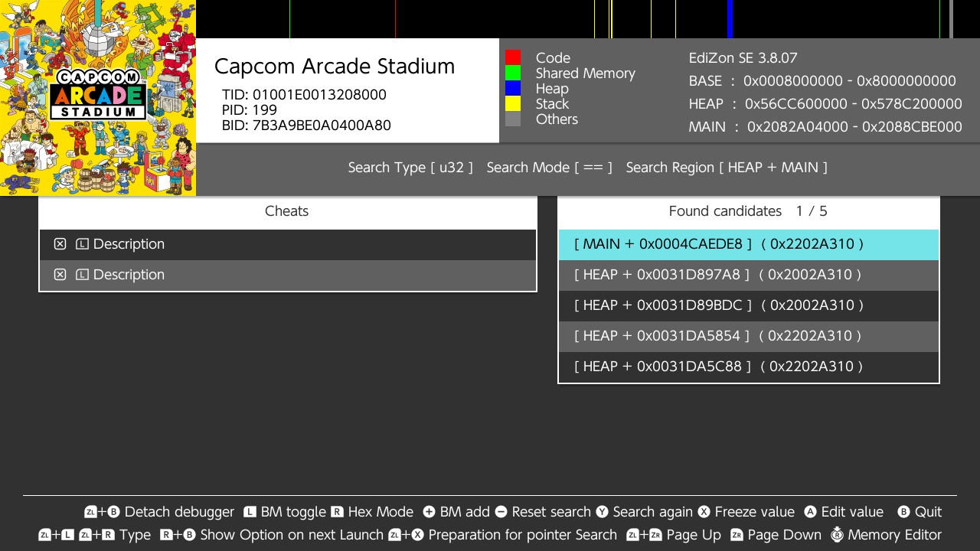Viewport: 980px width, 551px height.
Task: Click the red code marker in memory map
Action: (395, 19)
